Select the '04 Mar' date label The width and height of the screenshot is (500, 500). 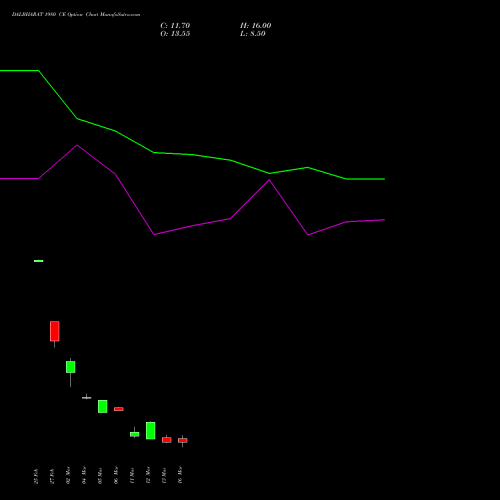pos(84,475)
